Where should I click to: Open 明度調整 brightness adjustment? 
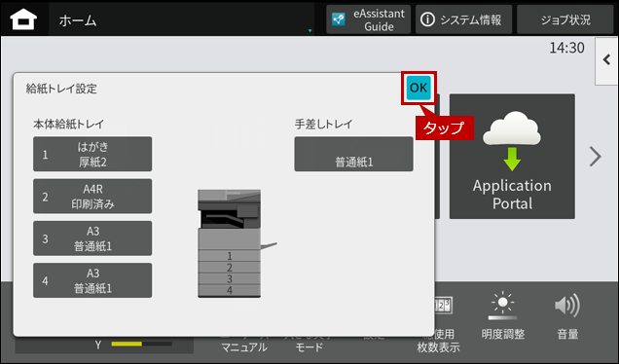coord(503,316)
